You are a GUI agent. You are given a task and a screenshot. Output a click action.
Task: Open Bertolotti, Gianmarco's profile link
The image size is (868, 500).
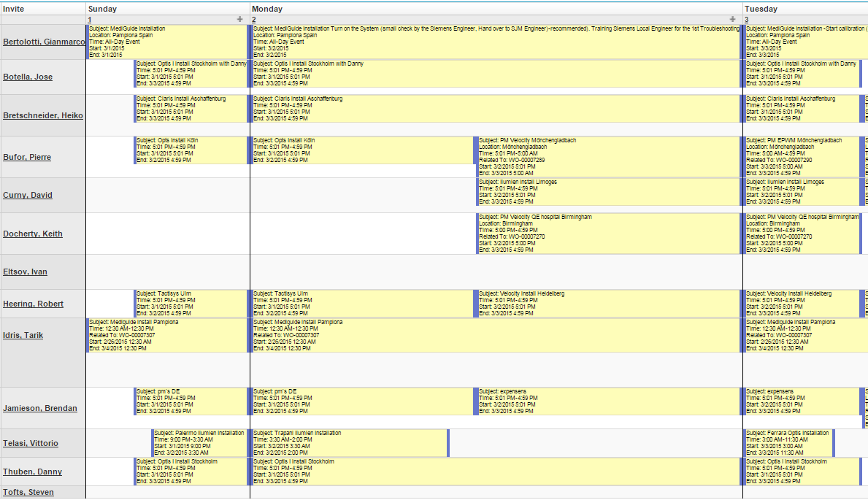pos(45,42)
